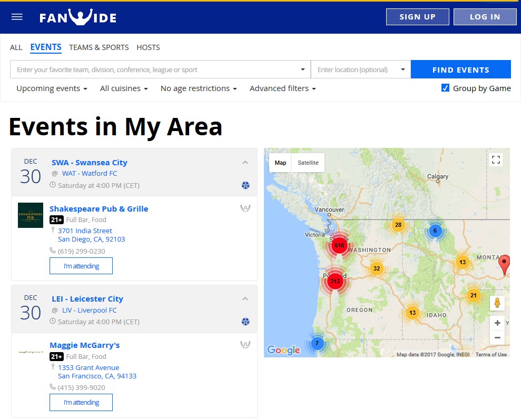Click the blue 6 cluster marker
The height and width of the screenshot is (420, 521).
click(435, 231)
